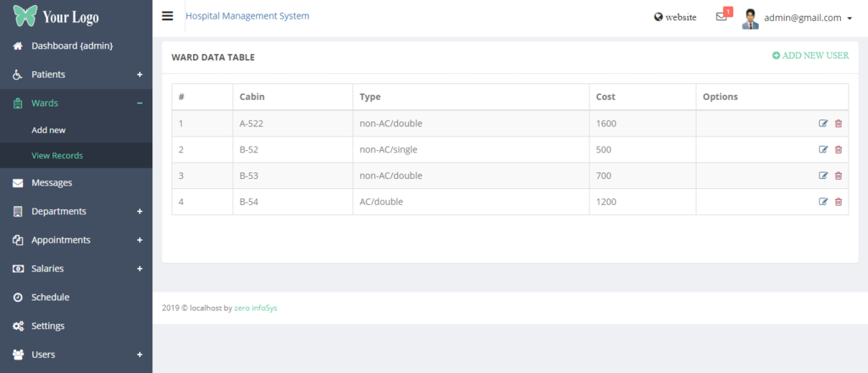Click ADD NEW USER button

(810, 56)
